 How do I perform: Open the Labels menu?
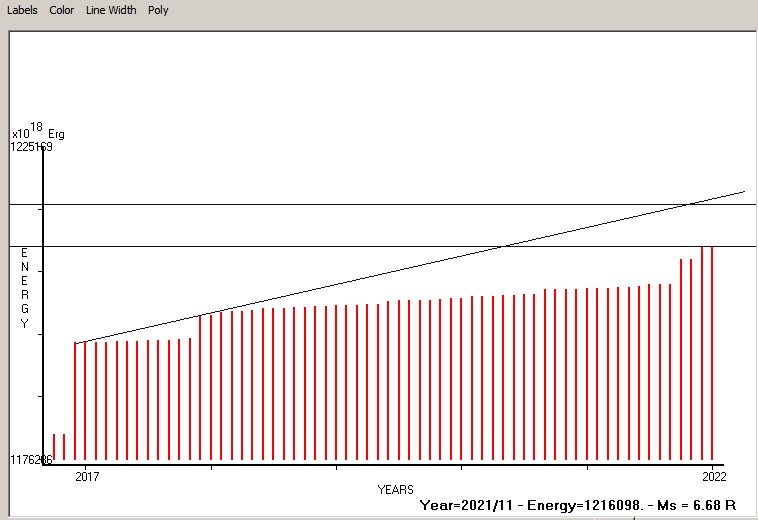click(22, 10)
